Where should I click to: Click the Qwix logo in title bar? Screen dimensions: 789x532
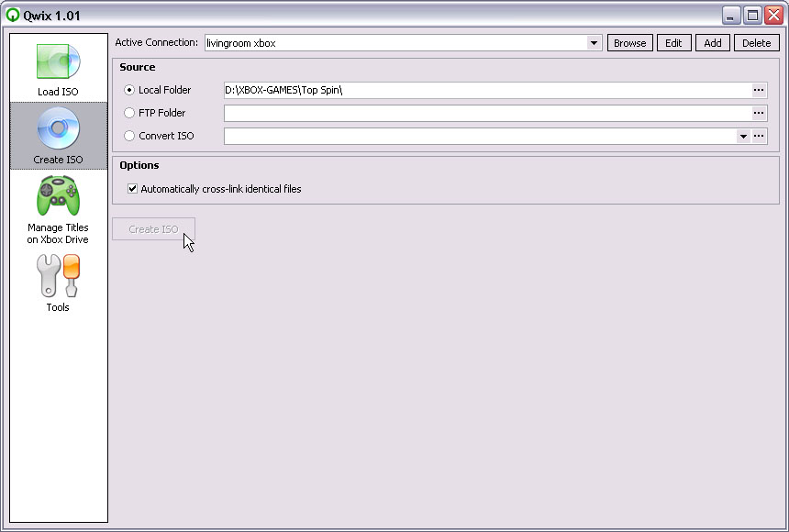pos(13,15)
